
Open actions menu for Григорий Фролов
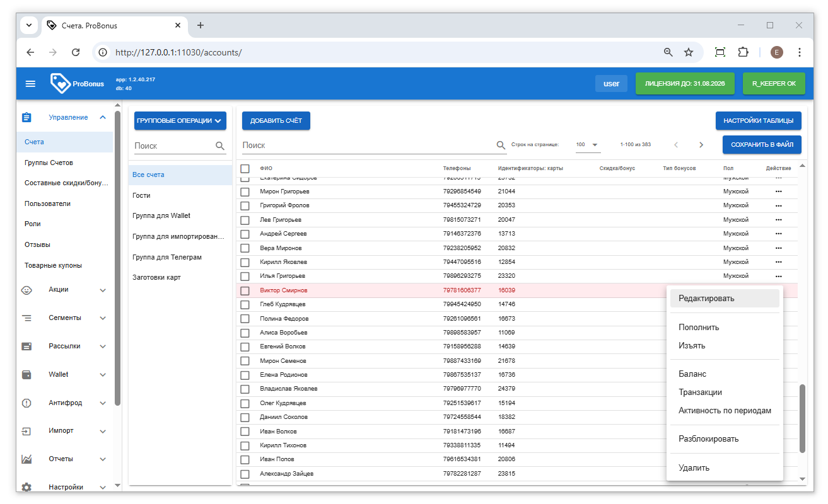pyautogui.click(x=778, y=205)
